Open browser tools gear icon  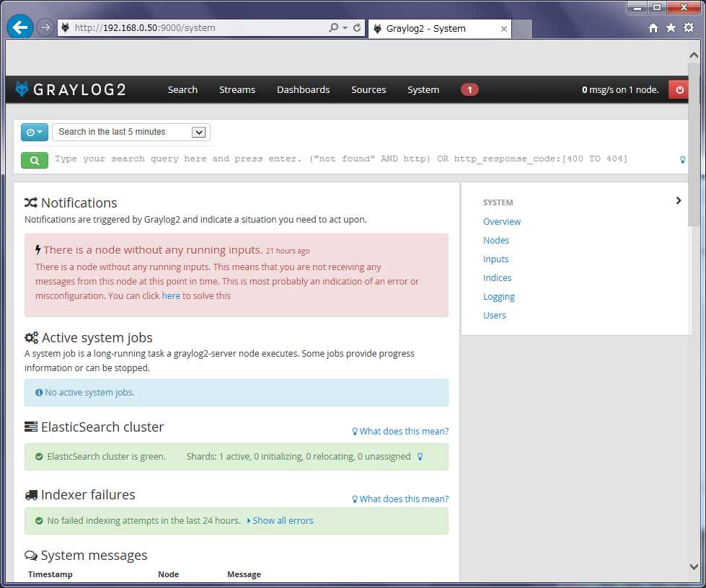(x=689, y=28)
